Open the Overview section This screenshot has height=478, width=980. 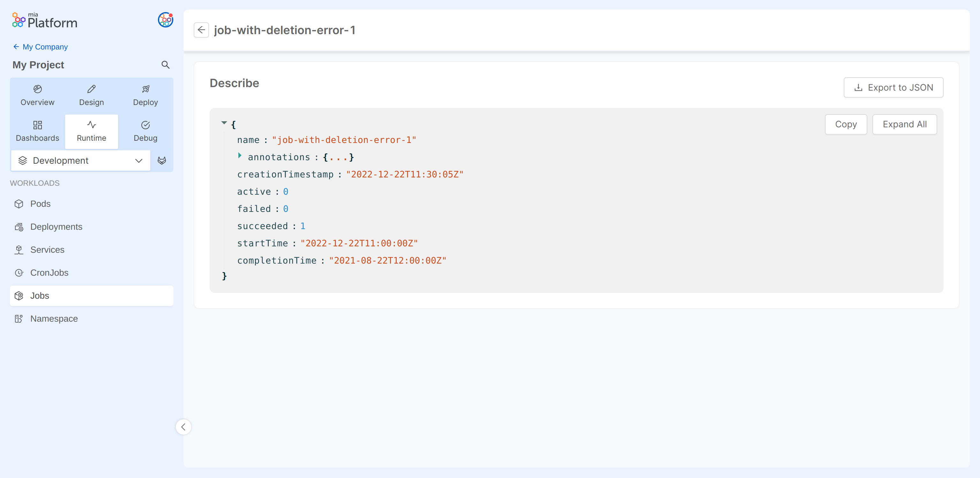point(37,95)
